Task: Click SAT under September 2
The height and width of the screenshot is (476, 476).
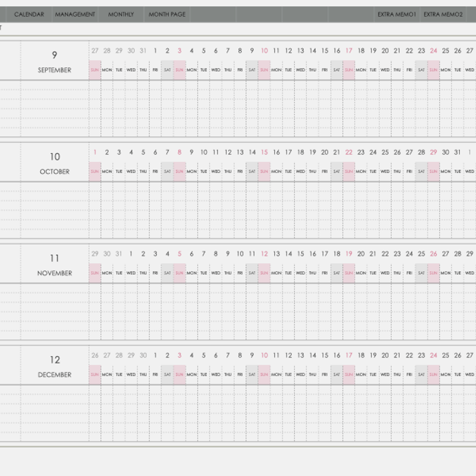Action: (167, 70)
